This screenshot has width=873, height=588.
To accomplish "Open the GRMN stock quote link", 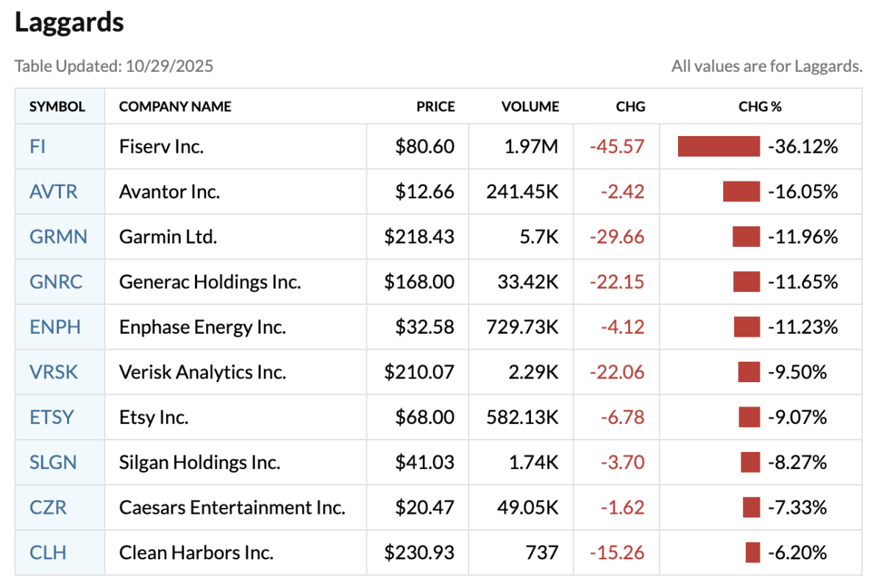I will (x=58, y=237).
